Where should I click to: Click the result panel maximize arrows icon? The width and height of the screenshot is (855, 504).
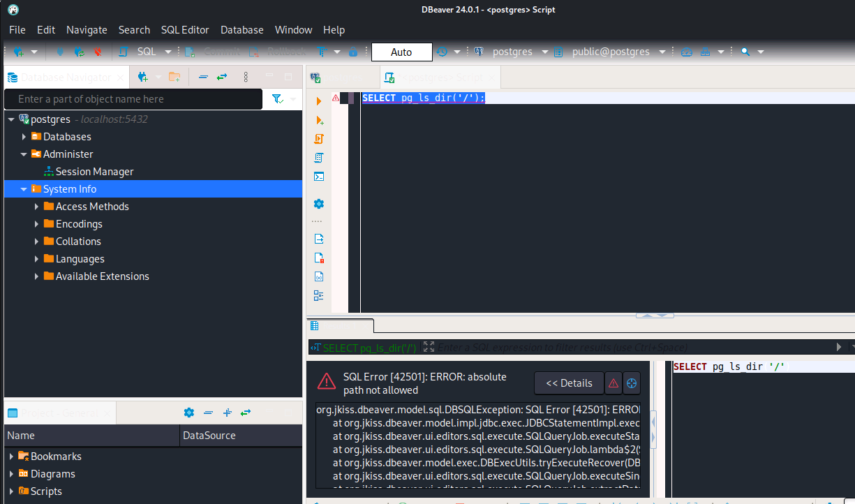click(429, 346)
